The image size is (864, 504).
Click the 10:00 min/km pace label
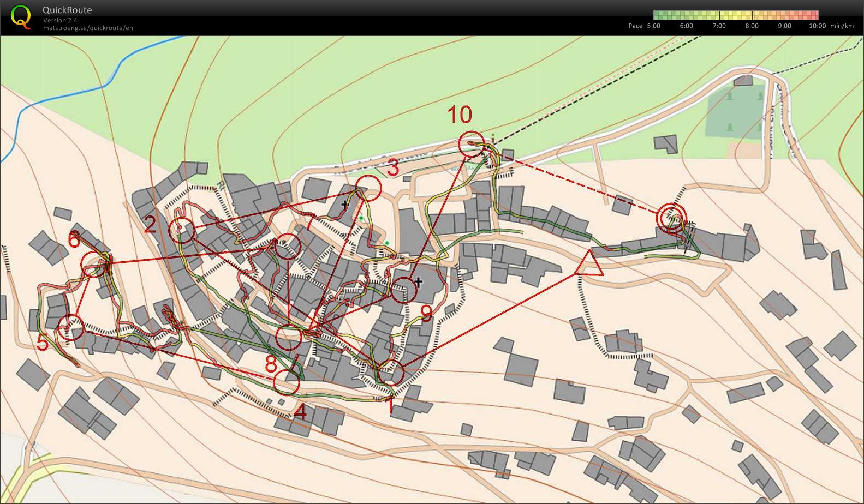831,26
